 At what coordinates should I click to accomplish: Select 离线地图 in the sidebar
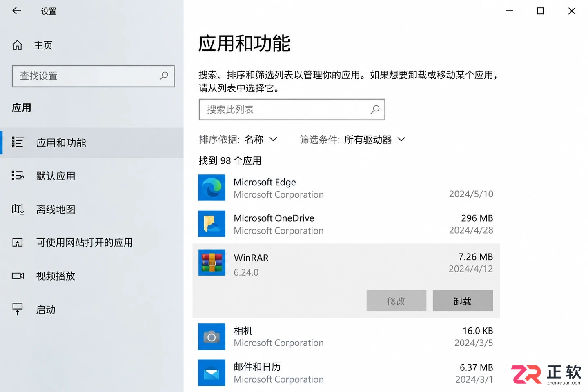tap(92, 209)
